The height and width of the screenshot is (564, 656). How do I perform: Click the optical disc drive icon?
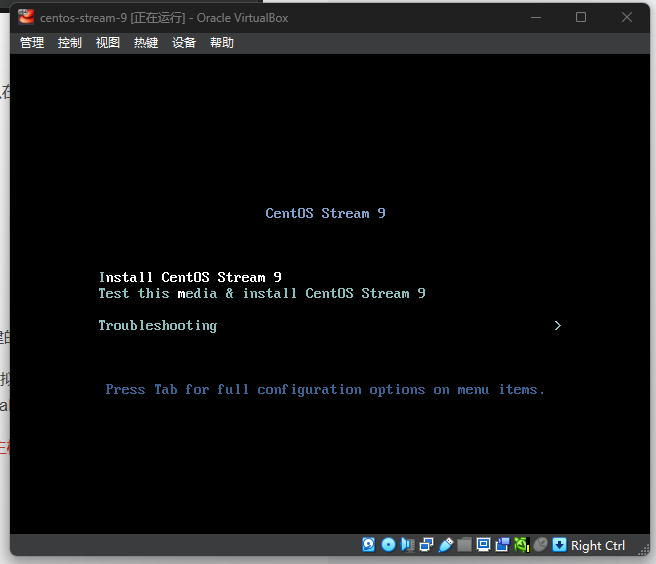pos(388,545)
